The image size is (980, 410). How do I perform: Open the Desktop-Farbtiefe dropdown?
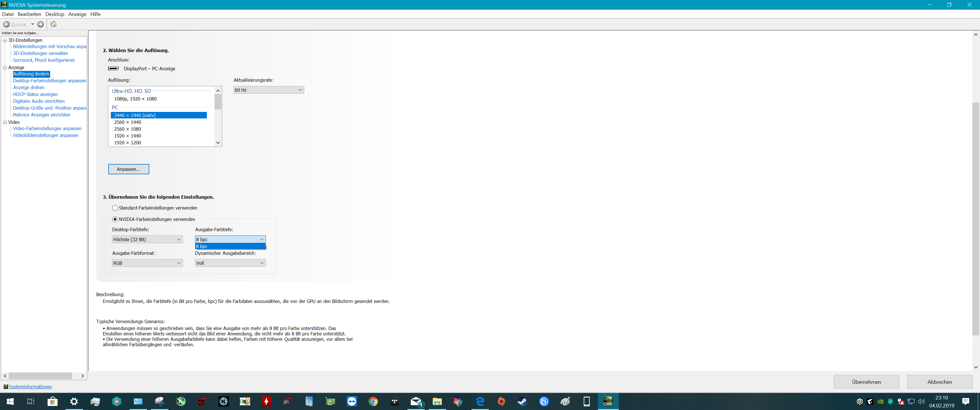coord(147,240)
